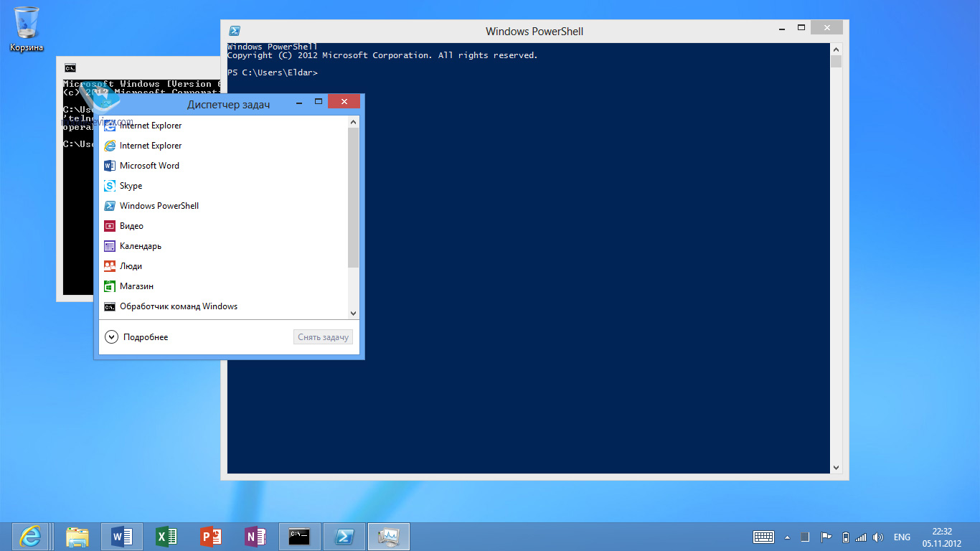Open the volume speaker tray control

click(x=878, y=537)
